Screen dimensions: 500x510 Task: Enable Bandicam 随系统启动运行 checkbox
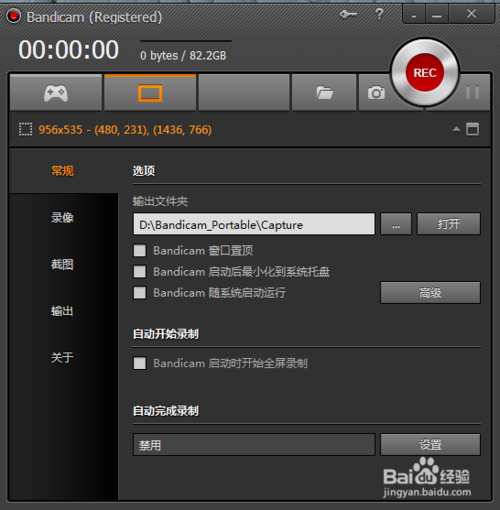click(x=140, y=293)
